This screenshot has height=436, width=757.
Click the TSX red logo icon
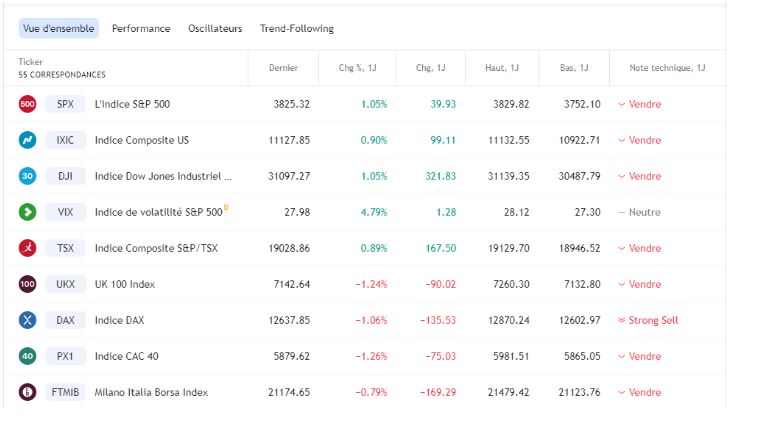click(28, 248)
